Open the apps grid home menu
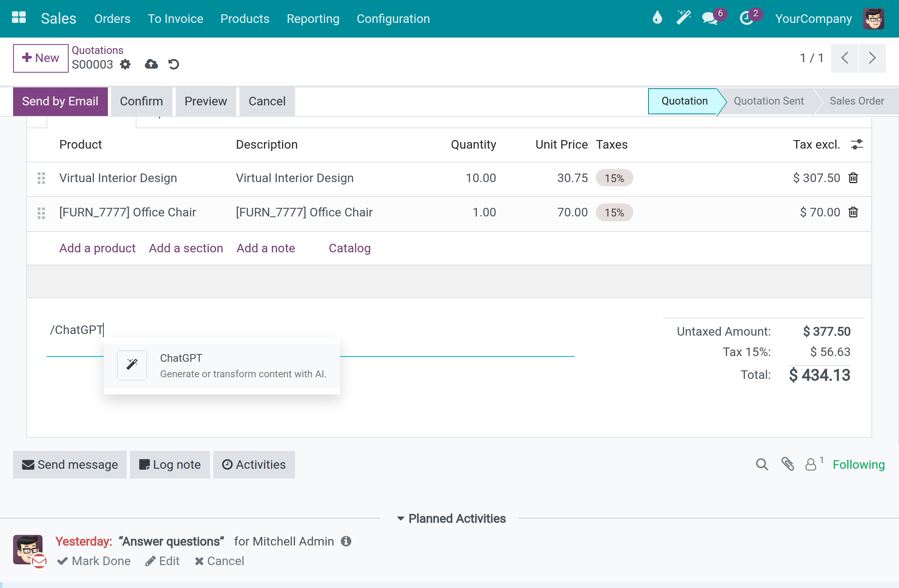The image size is (899, 588). coord(19,18)
